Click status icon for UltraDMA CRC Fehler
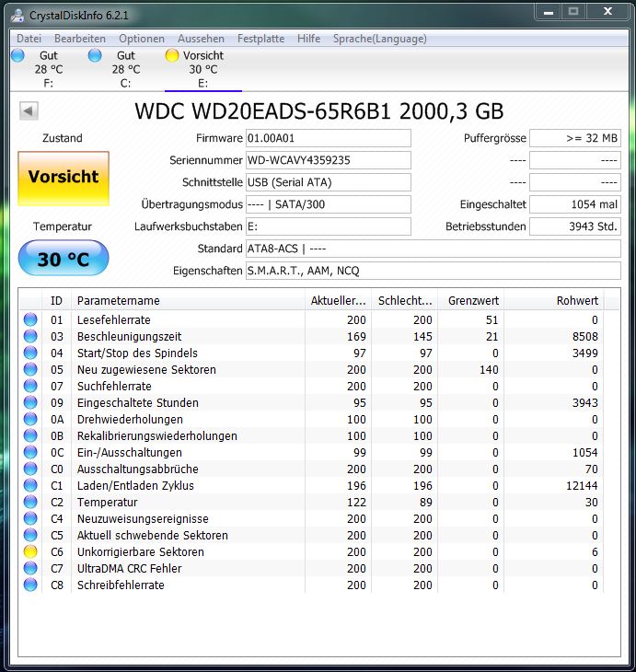Viewport: 636px width, 672px height. [30, 568]
